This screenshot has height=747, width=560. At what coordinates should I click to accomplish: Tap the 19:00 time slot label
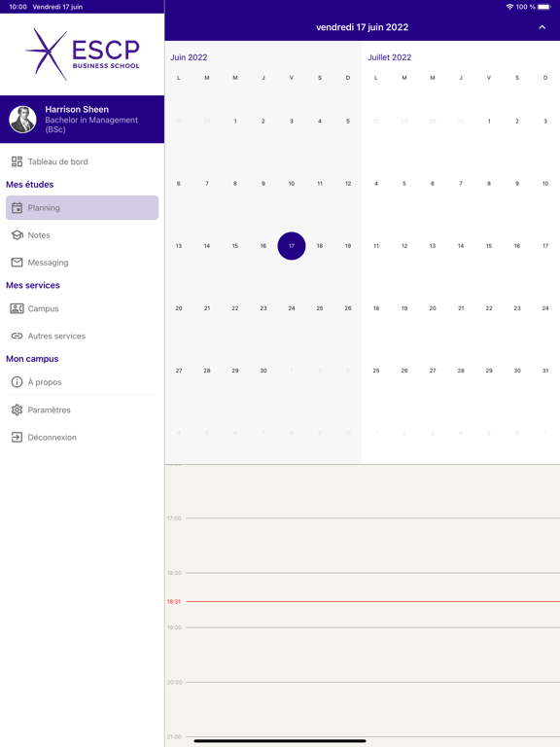[174, 627]
